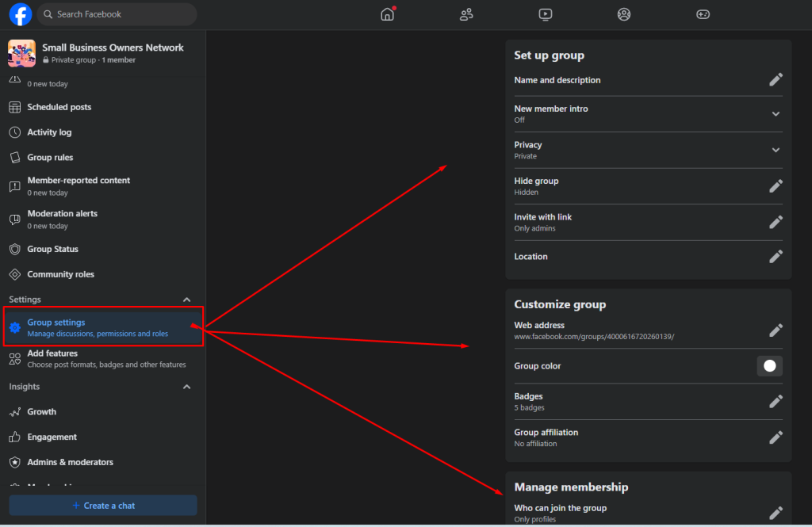Click the Facebook logo icon
The height and width of the screenshot is (527, 812).
pos(20,13)
